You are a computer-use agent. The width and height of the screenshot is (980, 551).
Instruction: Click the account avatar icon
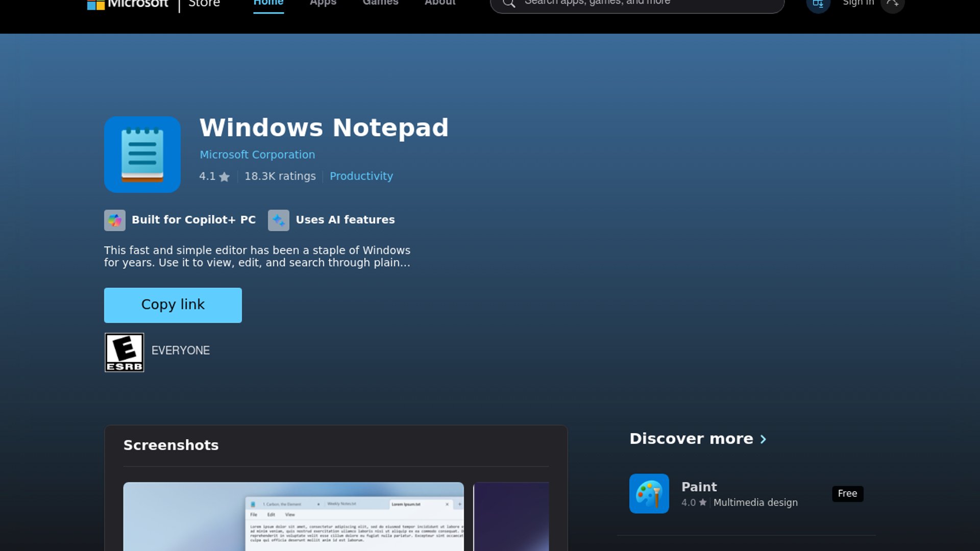(892, 4)
